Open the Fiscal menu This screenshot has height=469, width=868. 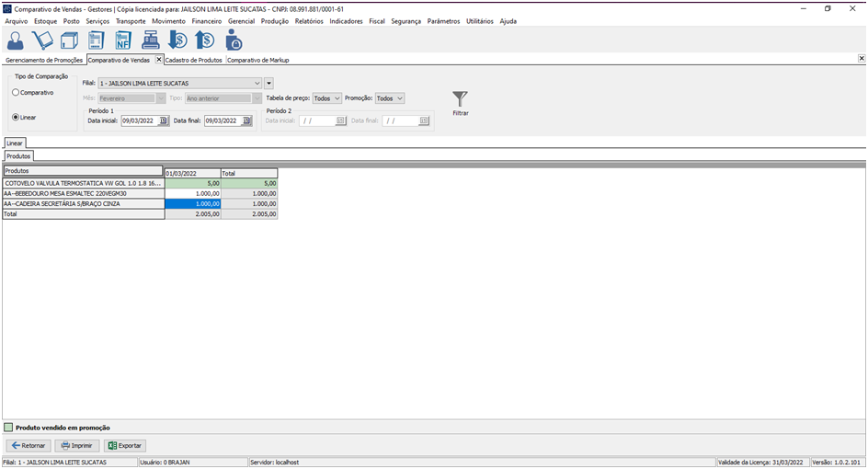[x=377, y=21]
